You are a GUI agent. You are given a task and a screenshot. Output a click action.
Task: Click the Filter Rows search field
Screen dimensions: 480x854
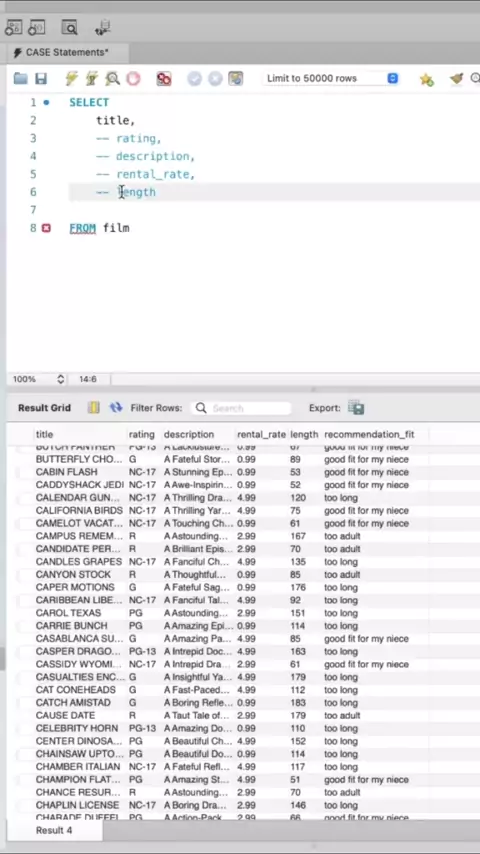point(241,408)
